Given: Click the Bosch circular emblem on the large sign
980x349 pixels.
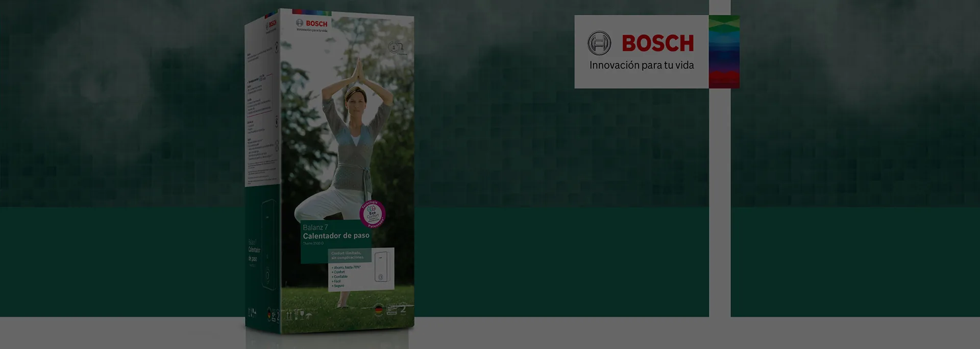Looking at the screenshot, I should tap(599, 43).
